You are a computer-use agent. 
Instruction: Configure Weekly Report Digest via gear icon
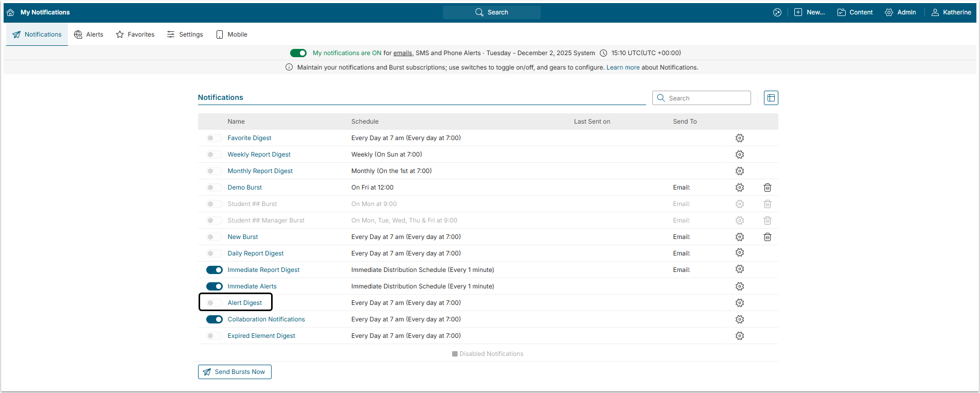[740, 155]
